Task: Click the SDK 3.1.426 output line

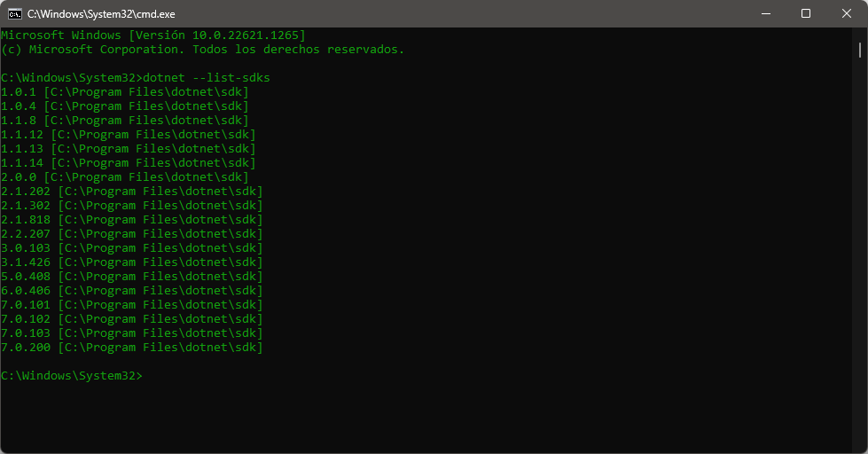Action: [132, 262]
